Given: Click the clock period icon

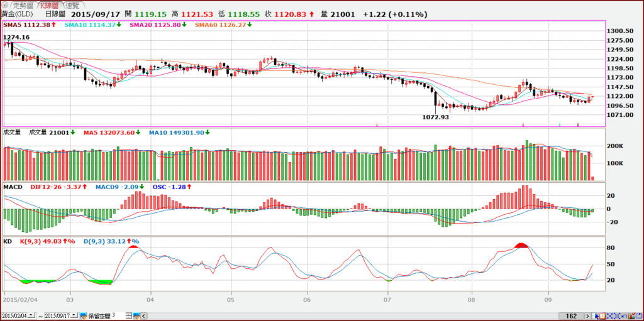Looking at the screenshot, I should (602, 316).
